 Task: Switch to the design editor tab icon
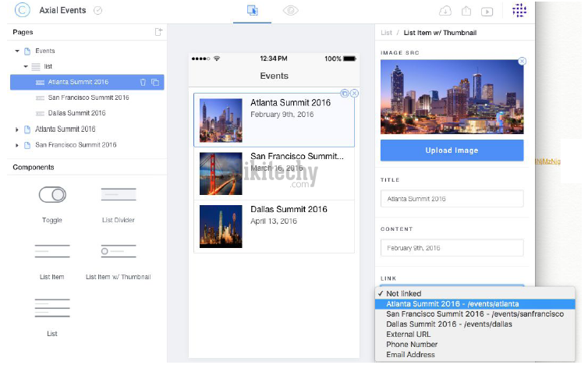click(253, 10)
